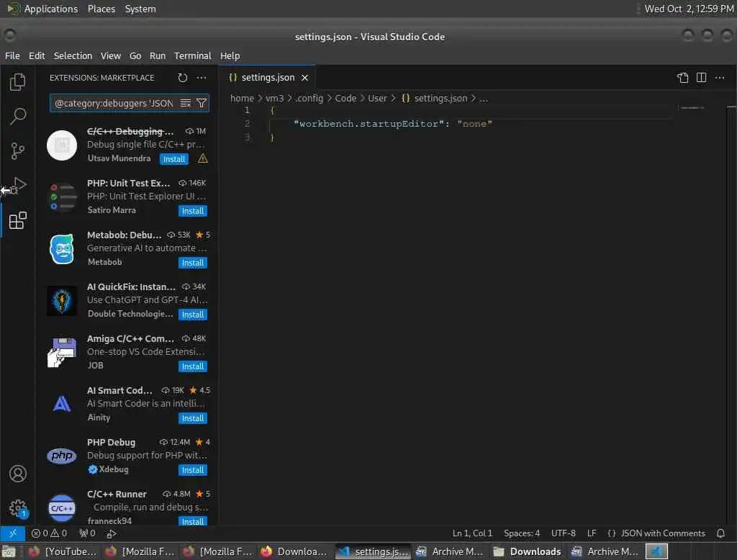Open Settings UI icon in editor toolbar
Screen dimensions: 737x560
point(682,78)
